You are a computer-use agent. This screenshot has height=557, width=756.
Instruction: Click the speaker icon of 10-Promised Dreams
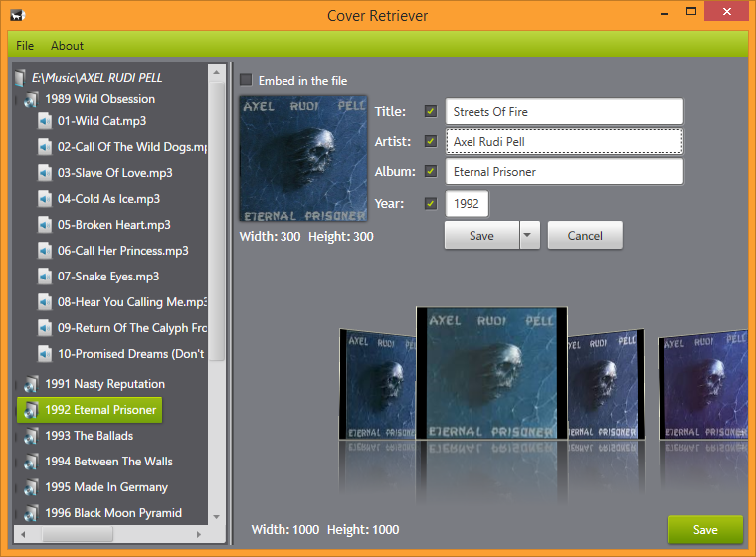pyautogui.click(x=45, y=354)
